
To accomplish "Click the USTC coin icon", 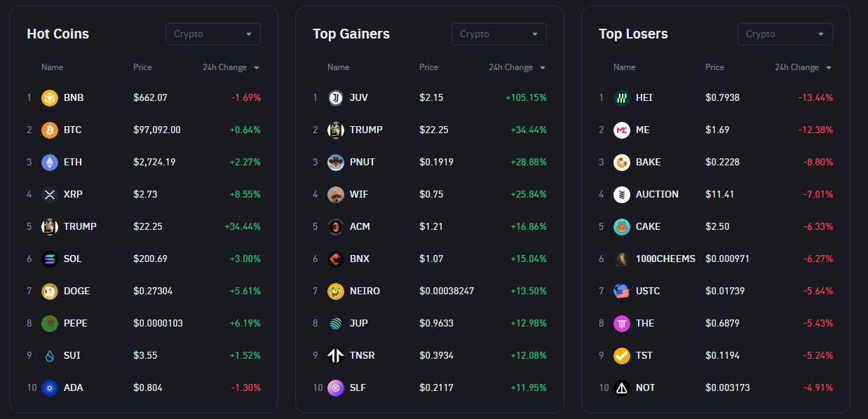I will coord(621,291).
